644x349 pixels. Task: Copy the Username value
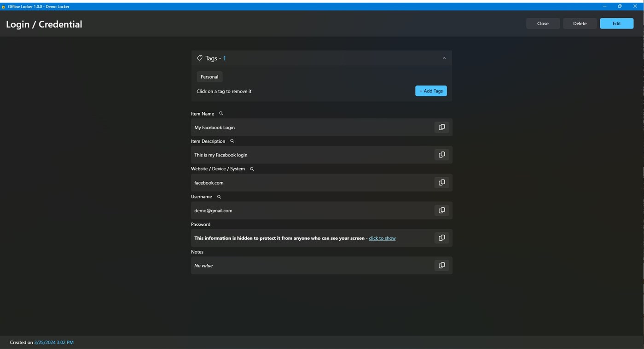(x=441, y=210)
